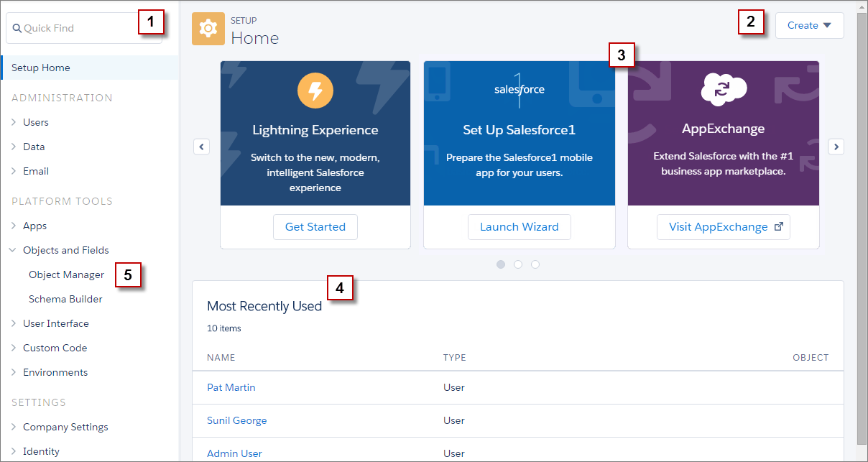
Task: Select the third carousel page dot
Action: pos(535,264)
